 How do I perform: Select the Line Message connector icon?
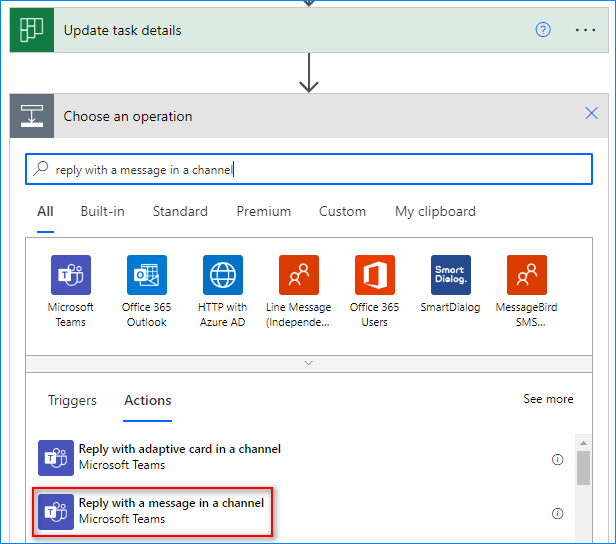(299, 275)
